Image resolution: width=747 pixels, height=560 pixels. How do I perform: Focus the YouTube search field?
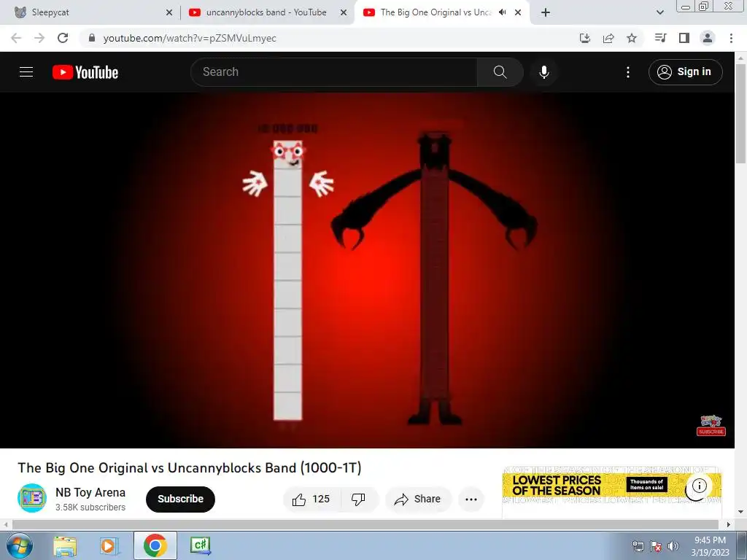coord(334,72)
